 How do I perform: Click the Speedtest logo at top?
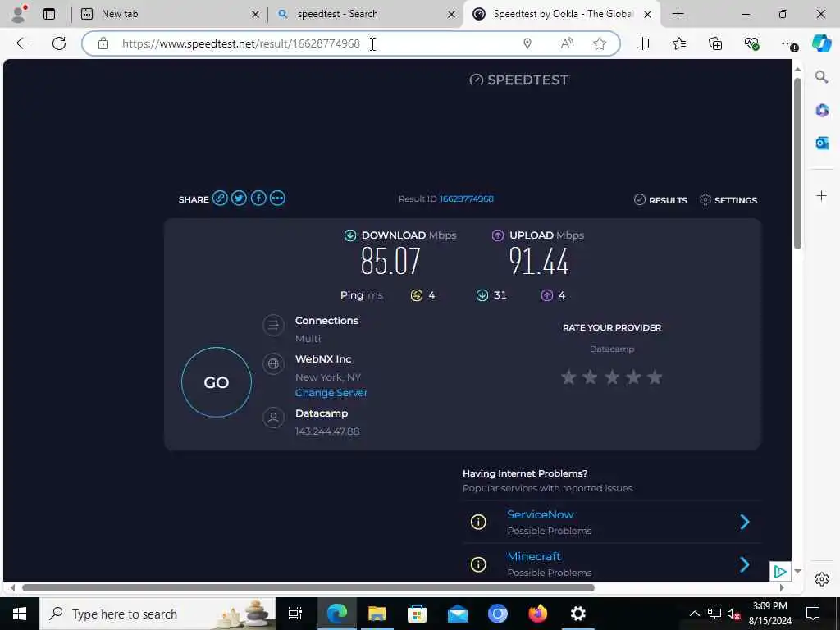coord(519,80)
